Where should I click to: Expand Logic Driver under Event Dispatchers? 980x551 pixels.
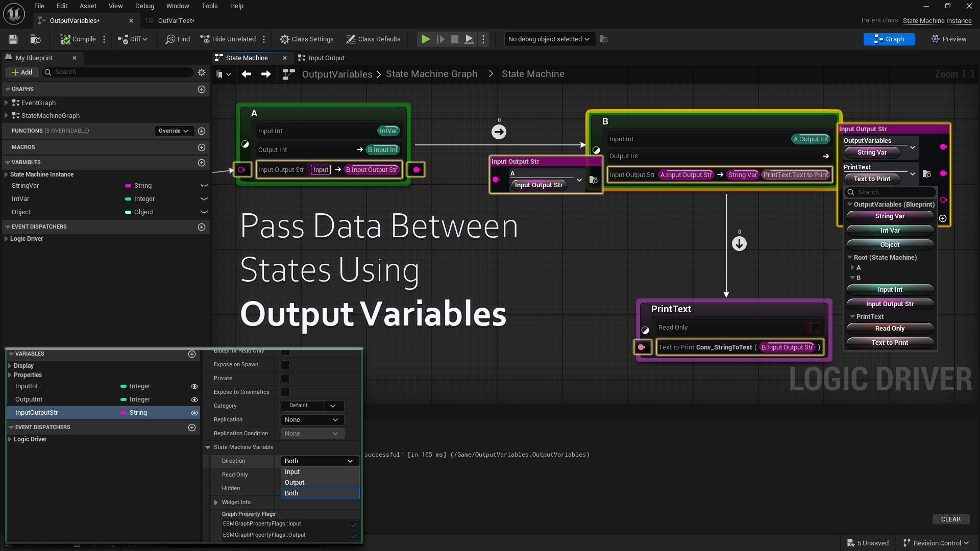coord(6,239)
